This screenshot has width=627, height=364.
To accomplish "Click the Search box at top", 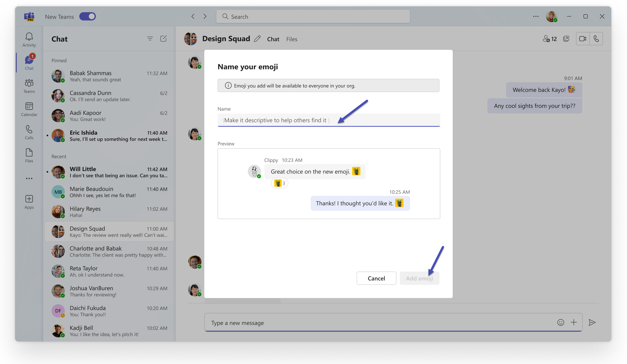I will pyautogui.click(x=313, y=17).
